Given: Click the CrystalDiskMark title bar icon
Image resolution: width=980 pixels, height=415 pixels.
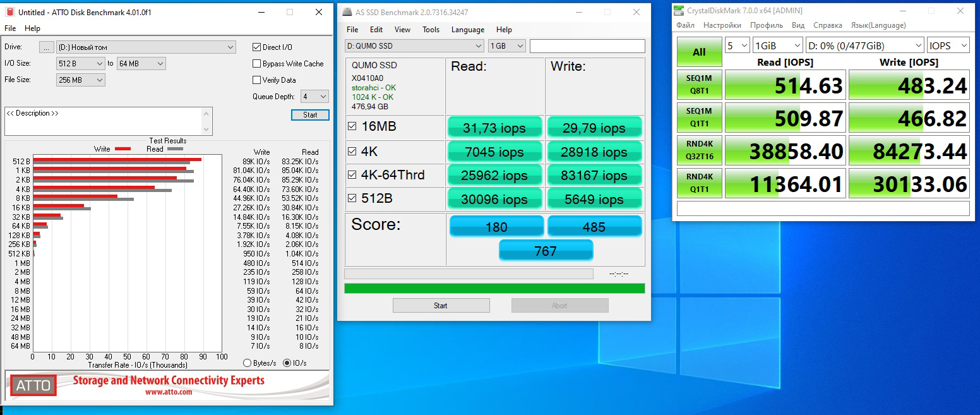Looking at the screenshot, I should point(679,11).
